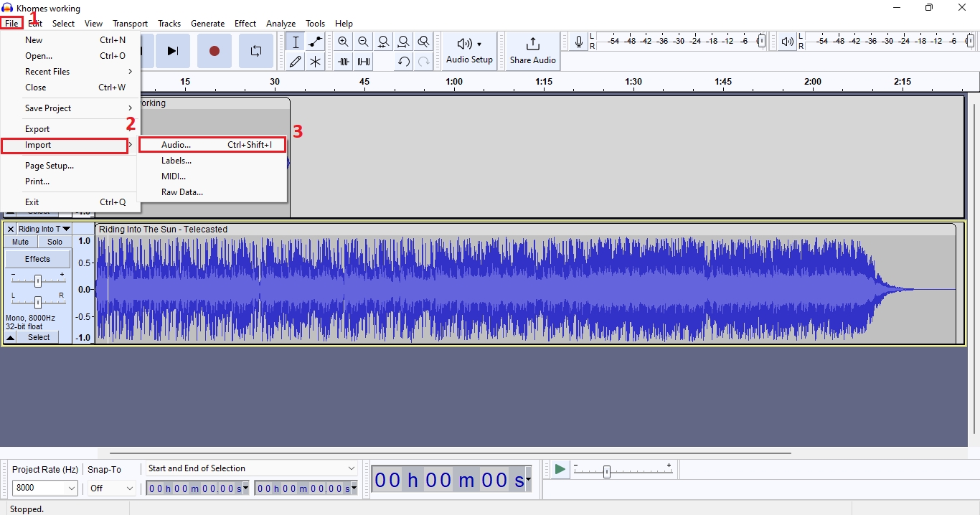Click the track gain slider knob
Viewport: 980px width, 515px height.
point(37,280)
